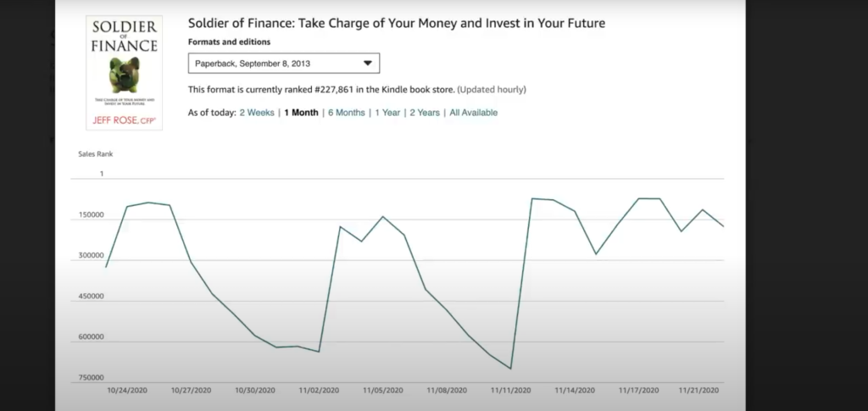Switch to the 2 Years range
The image size is (868, 411).
[425, 113]
